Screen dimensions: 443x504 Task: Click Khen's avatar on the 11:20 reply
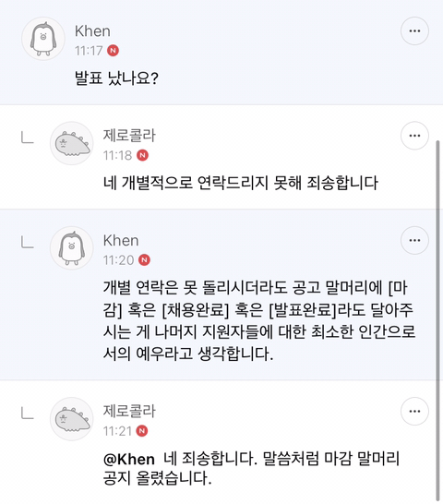coord(72,247)
